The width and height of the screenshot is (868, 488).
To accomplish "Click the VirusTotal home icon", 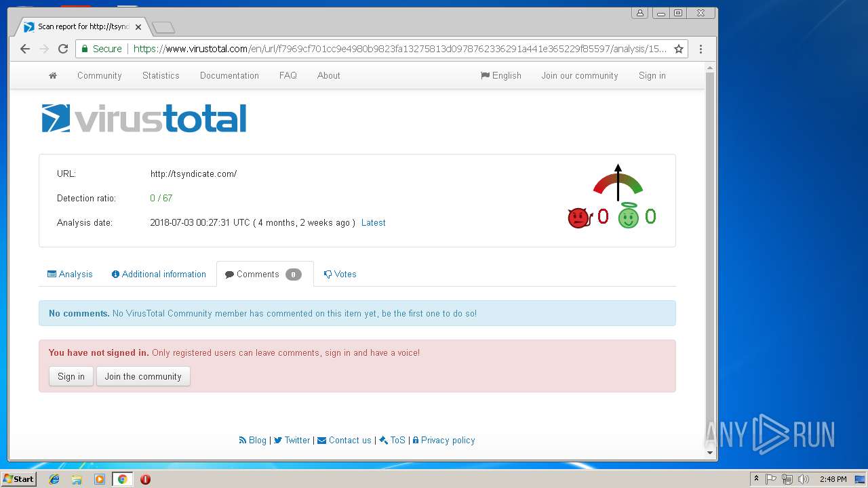I will coord(53,75).
